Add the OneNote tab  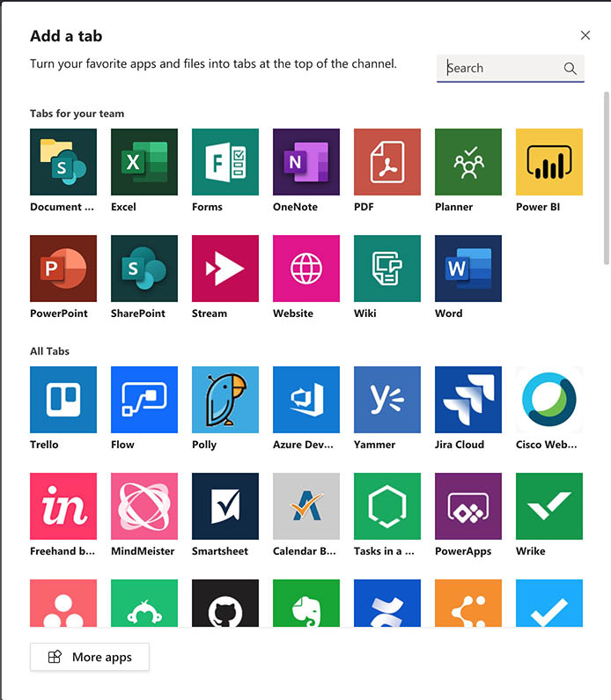(306, 162)
